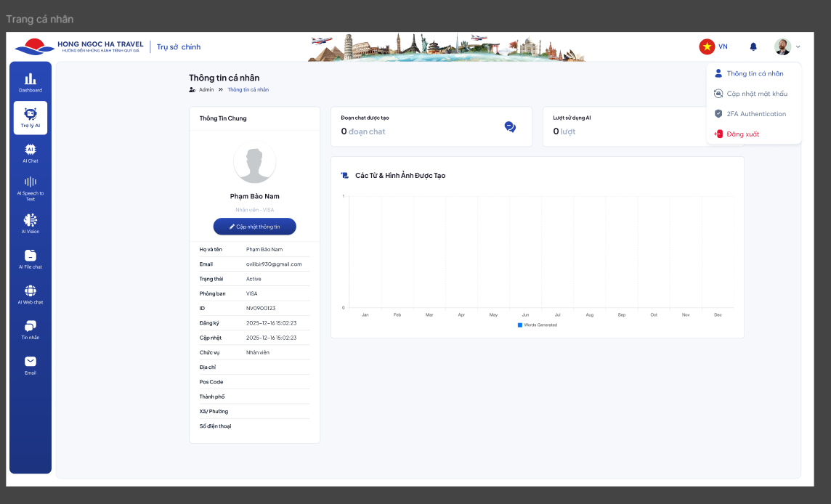Open the Dashboard sidebar icon
Image resolution: width=831 pixels, height=504 pixels.
point(30,82)
